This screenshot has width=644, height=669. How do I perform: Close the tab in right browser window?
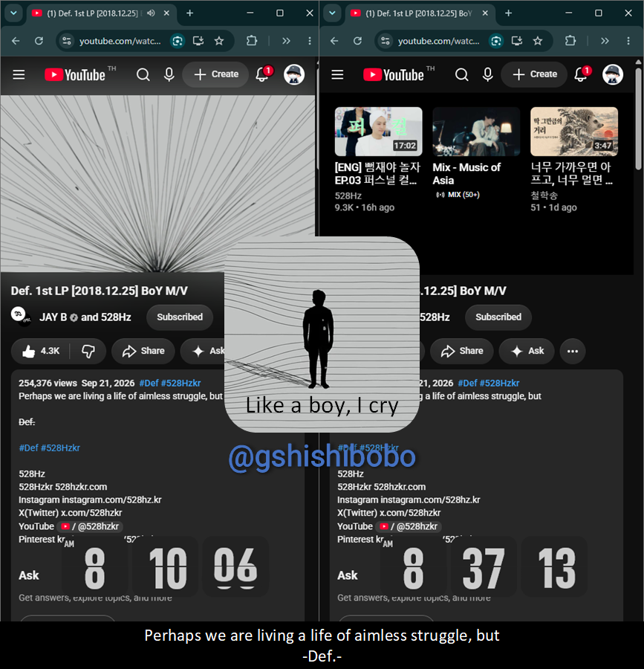[x=485, y=13]
